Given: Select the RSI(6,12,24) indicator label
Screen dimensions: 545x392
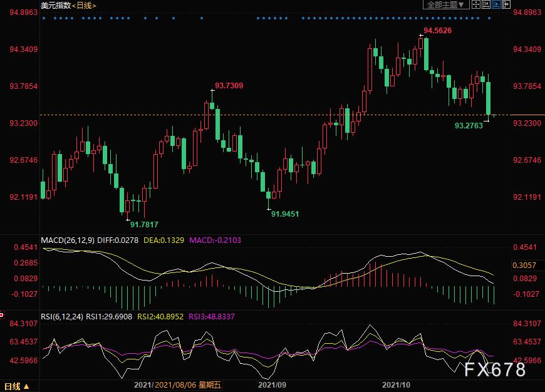Looking at the screenshot, I should coord(61,317).
